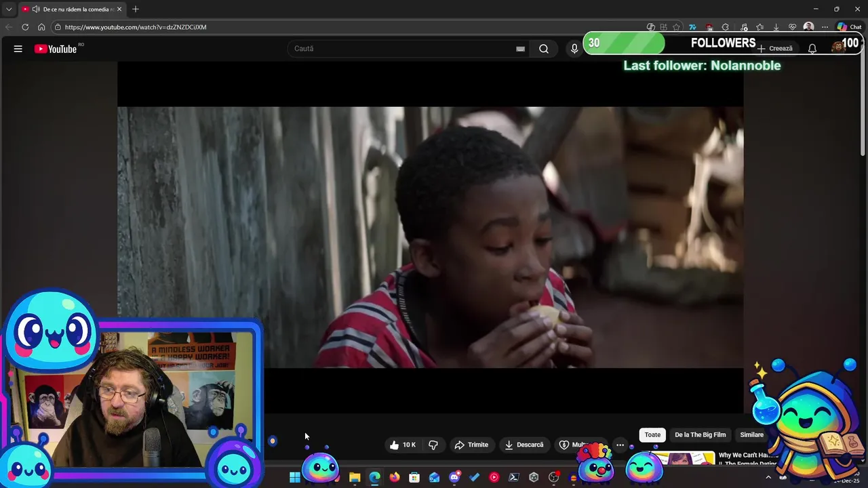Click the search magnifier button

[x=544, y=49]
